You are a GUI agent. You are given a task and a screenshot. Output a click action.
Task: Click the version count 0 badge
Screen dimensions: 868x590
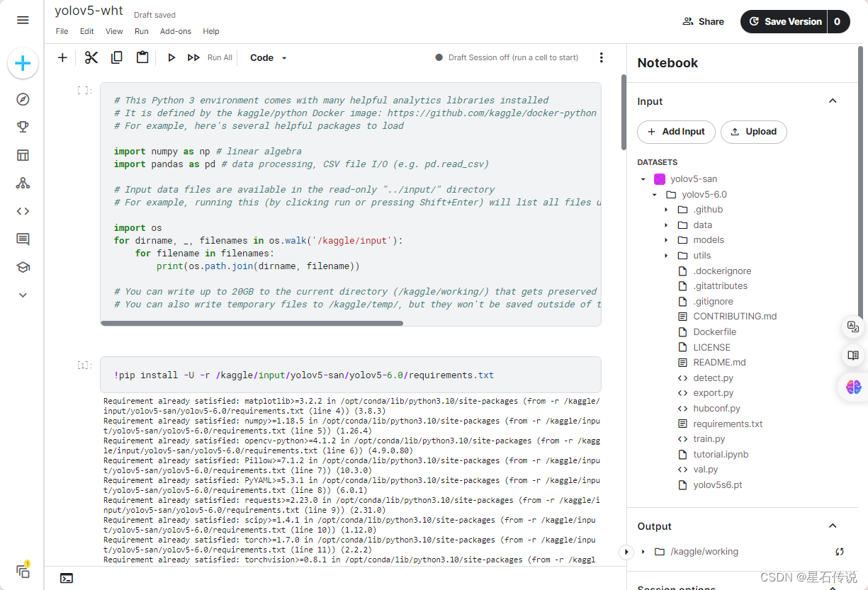838,21
